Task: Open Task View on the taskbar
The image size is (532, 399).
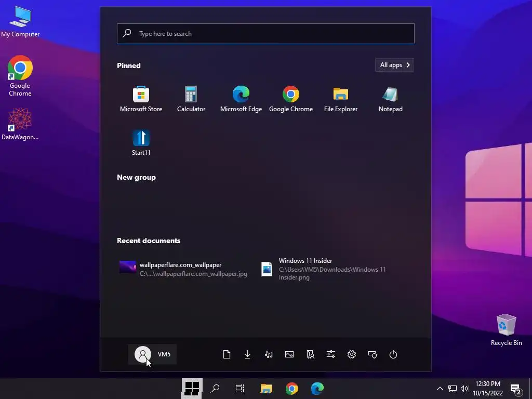Action: [x=240, y=389]
